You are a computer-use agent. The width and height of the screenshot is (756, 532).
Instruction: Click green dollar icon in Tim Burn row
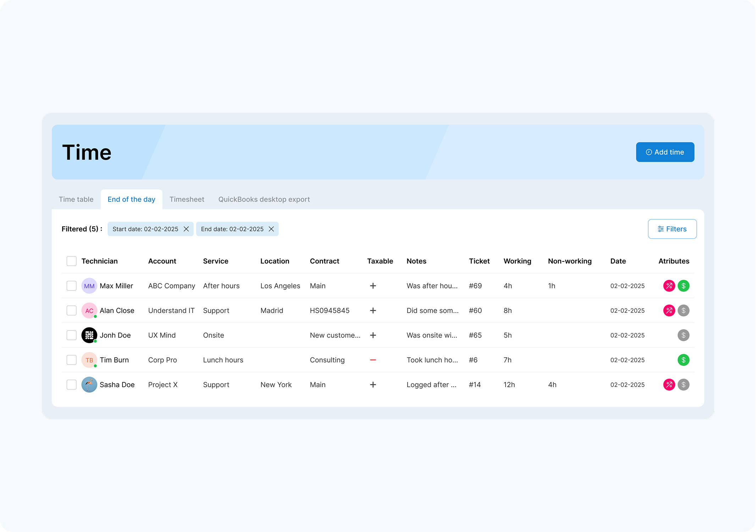pyautogui.click(x=683, y=360)
